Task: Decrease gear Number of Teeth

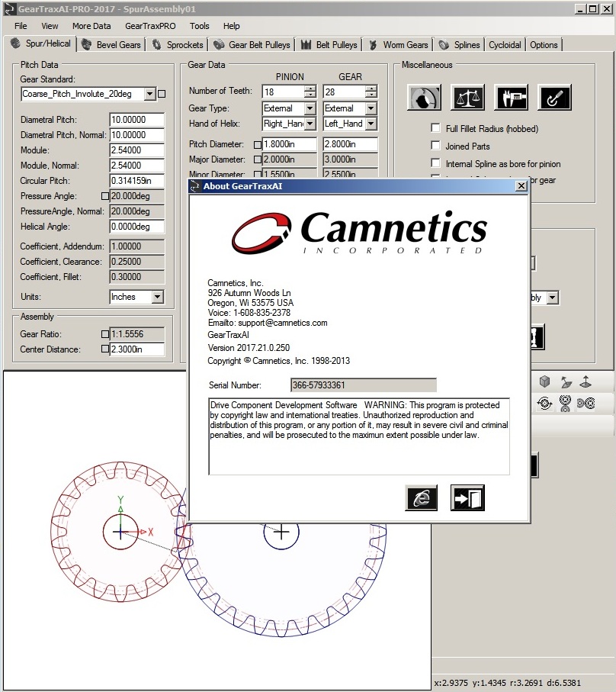Action: [x=372, y=95]
